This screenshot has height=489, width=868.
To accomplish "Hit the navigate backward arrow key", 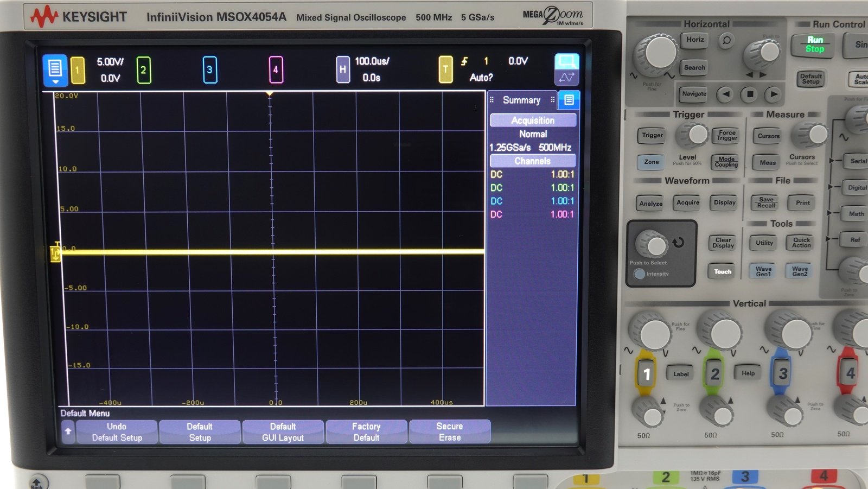I will coord(725,94).
